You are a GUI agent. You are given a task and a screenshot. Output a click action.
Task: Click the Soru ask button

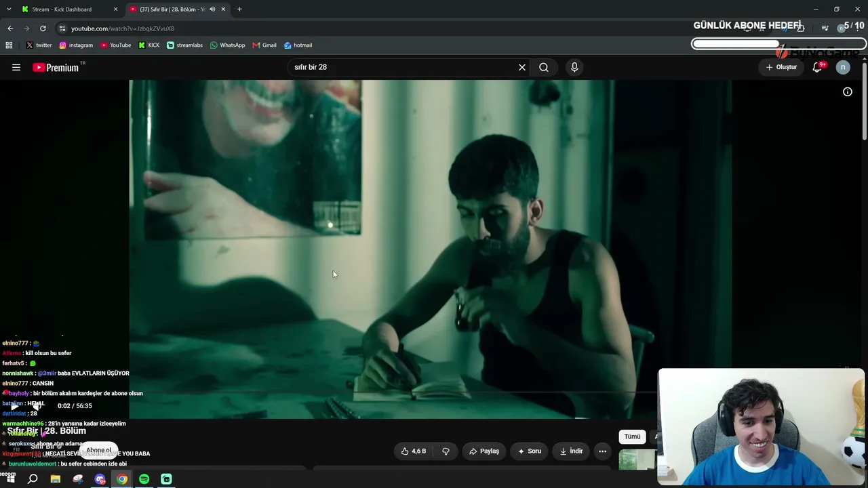[x=530, y=451]
